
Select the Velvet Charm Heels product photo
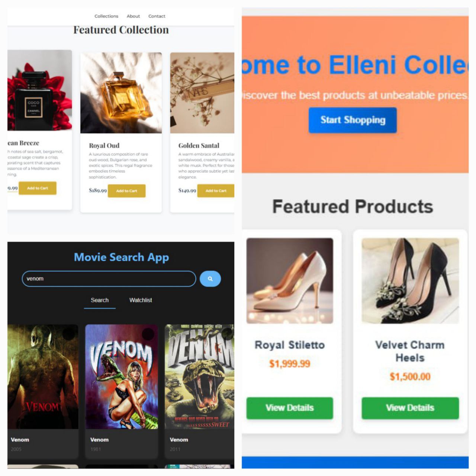[410, 281]
